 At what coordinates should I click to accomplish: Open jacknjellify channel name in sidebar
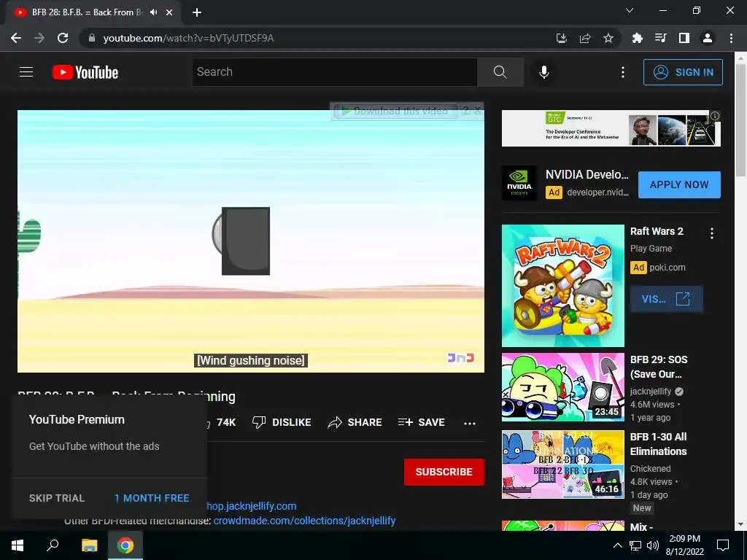pyautogui.click(x=650, y=392)
